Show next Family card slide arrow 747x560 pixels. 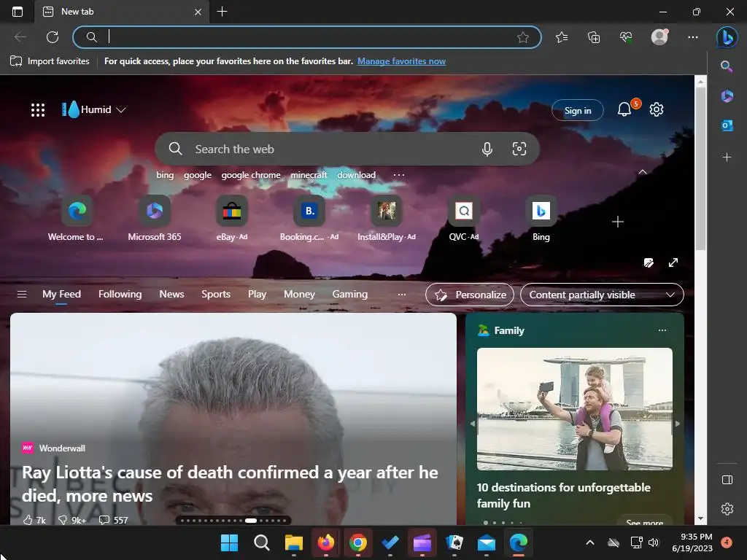point(678,424)
